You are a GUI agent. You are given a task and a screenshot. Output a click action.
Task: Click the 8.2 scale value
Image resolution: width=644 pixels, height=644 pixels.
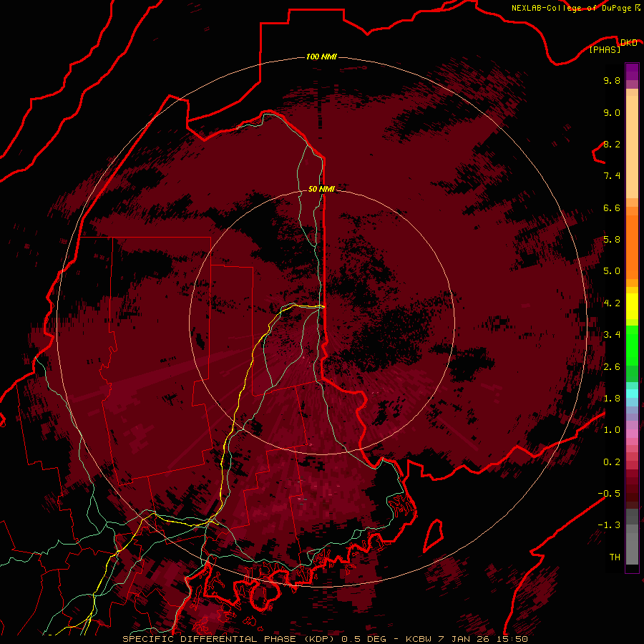[x=612, y=144]
